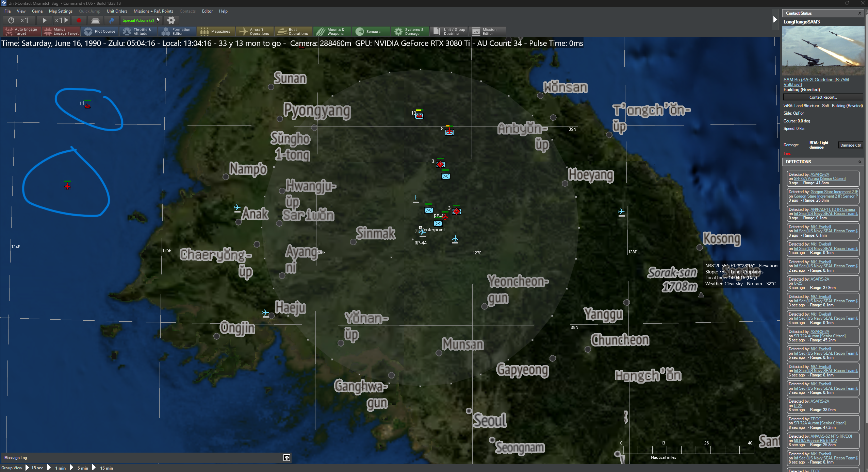The height and width of the screenshot is (472, 868).
Task: Open the Sensors window
Action: [371, 32]
